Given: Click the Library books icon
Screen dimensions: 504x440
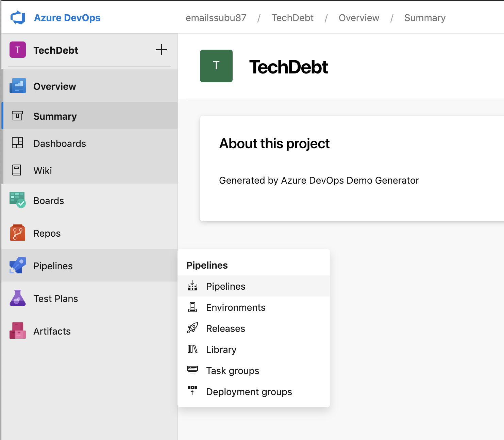Looking at the screenshot, I should coord(193,349).
